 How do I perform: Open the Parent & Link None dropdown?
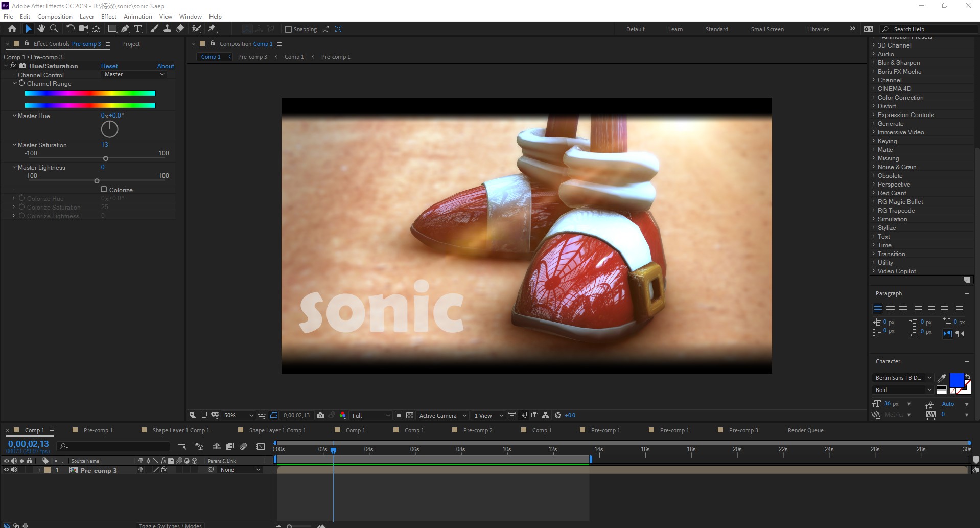point(240,470)
